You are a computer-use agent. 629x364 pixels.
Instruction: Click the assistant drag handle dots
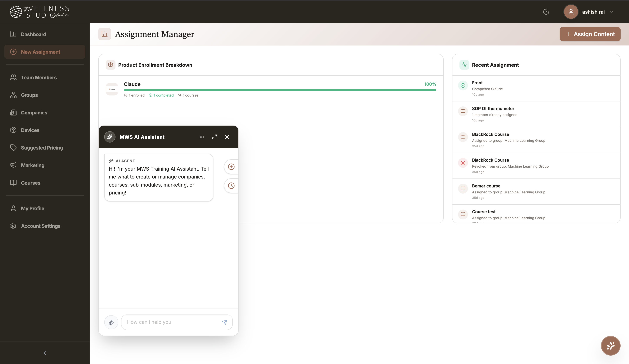pyautogui.click(x=202, y=137)
